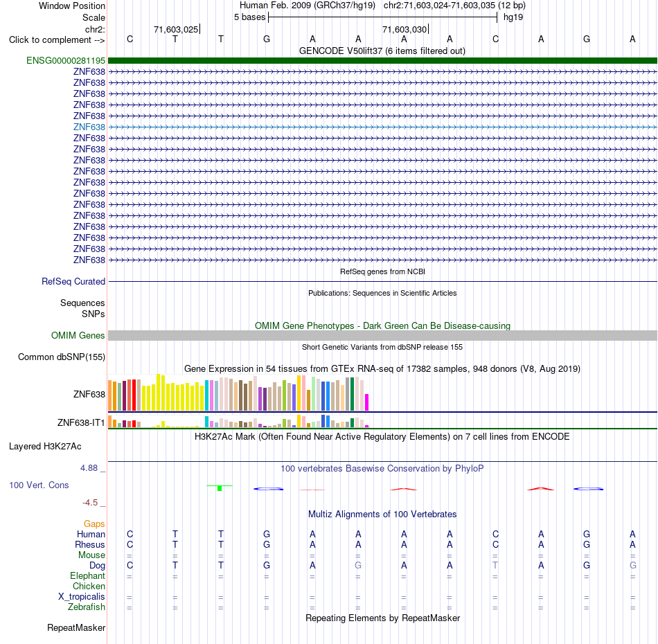Open 'Publications: Sequences in Scientific Articles' track title
The height and width of the screenshot is (644, 658).
(x=382, y=293)
